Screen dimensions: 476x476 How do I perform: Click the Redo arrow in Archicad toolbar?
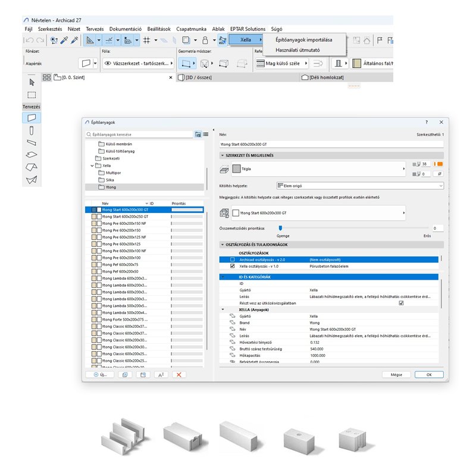click(40, 40)
